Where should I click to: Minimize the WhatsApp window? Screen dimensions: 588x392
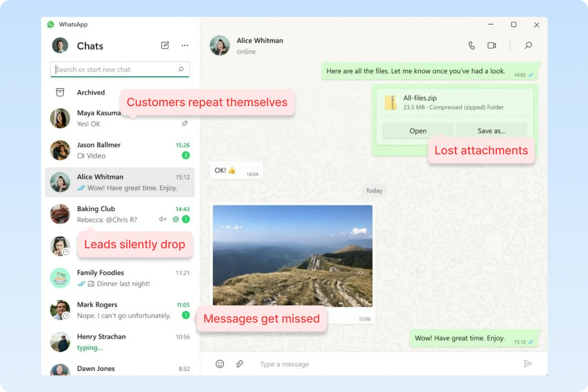point(491,24)
